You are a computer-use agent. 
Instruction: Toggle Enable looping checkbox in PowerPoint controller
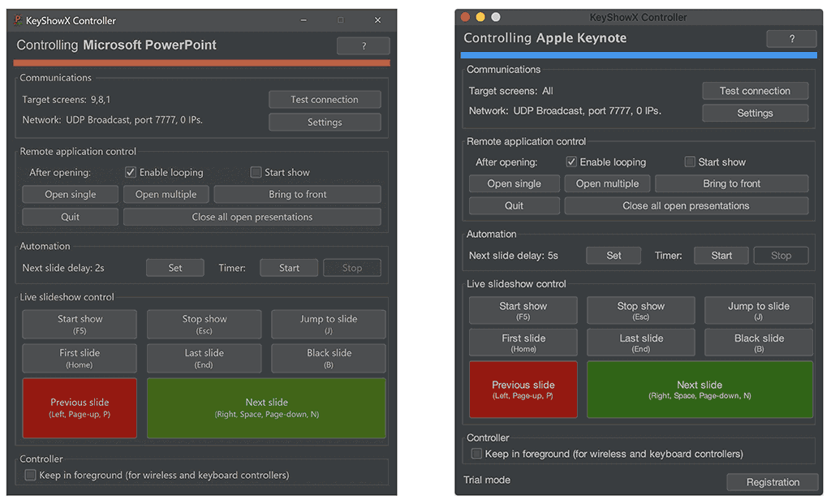131,172
